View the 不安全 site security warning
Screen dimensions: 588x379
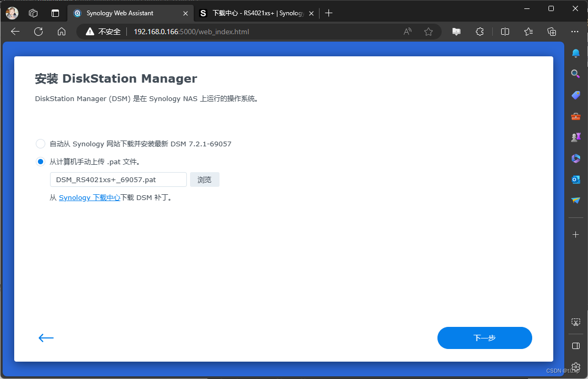pyautogui.click(x=103, y=32)
